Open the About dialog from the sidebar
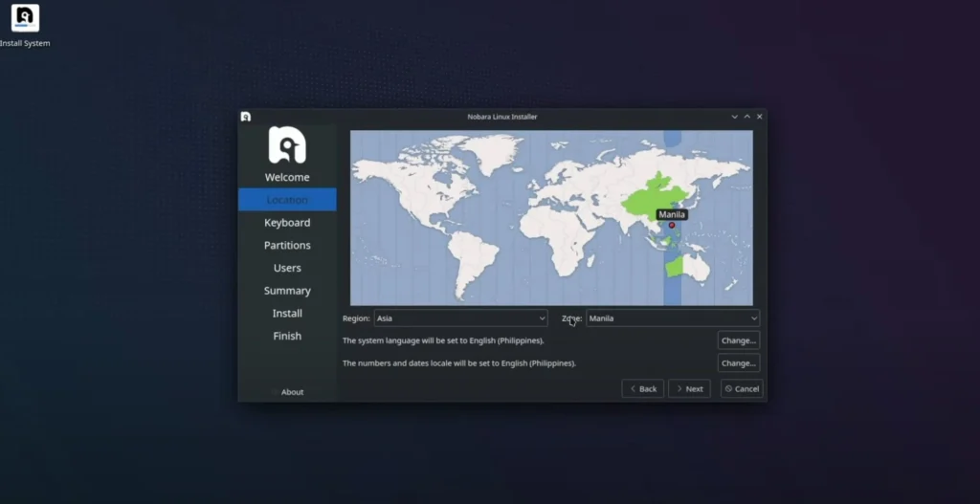The height and width of the screenshot is (504, 980). [x=292, y=392]
